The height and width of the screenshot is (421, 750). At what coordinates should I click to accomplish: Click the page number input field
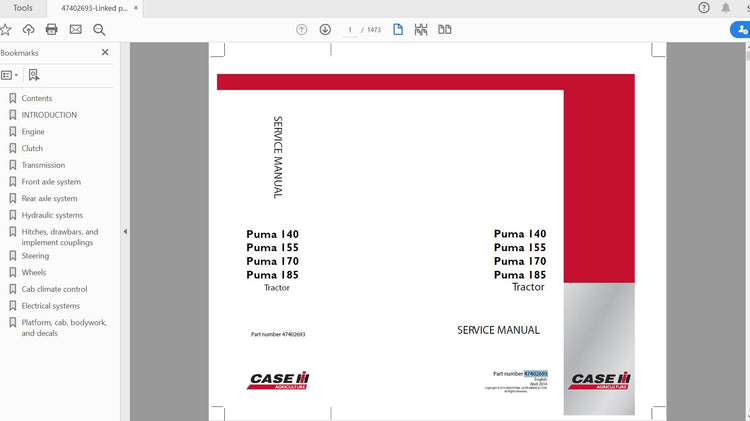[350, 30]
